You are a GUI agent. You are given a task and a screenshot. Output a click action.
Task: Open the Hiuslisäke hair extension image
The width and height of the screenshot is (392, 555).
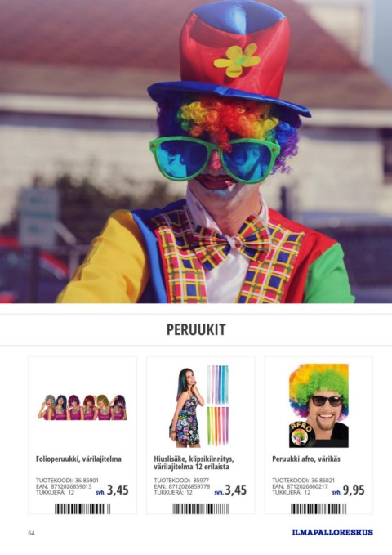click(x=199, y=406)
